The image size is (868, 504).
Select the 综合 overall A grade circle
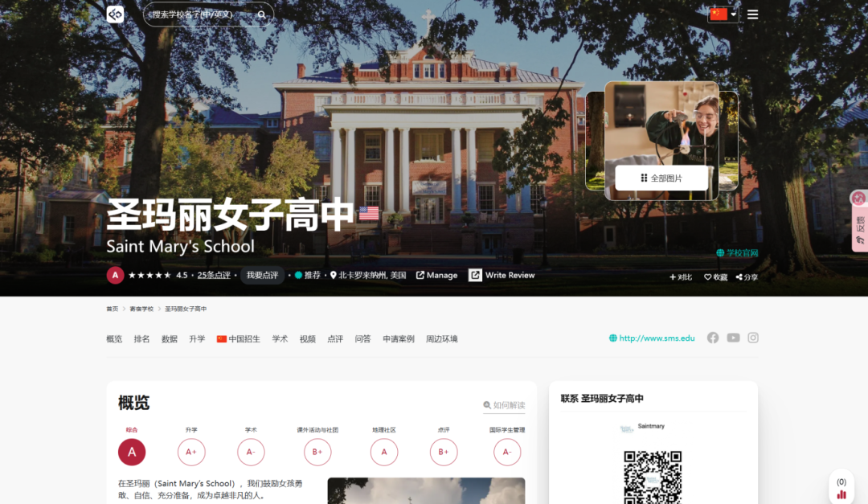(x=132, y=452)
